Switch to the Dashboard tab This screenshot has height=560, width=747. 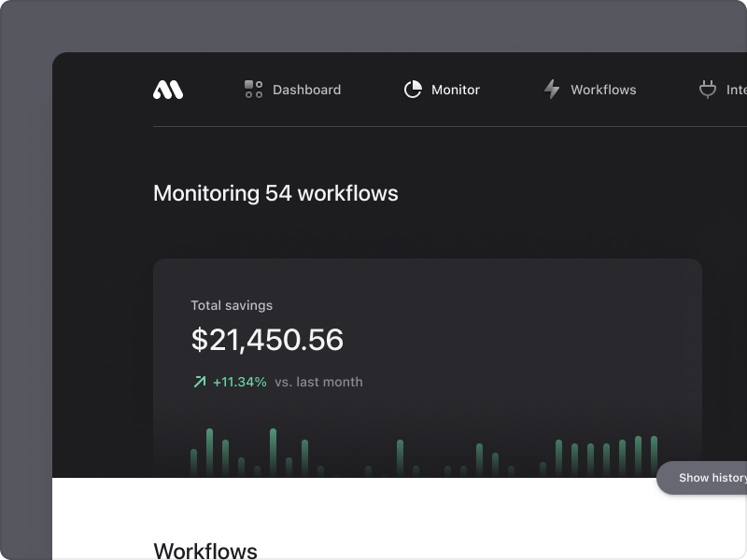point(305,90)
